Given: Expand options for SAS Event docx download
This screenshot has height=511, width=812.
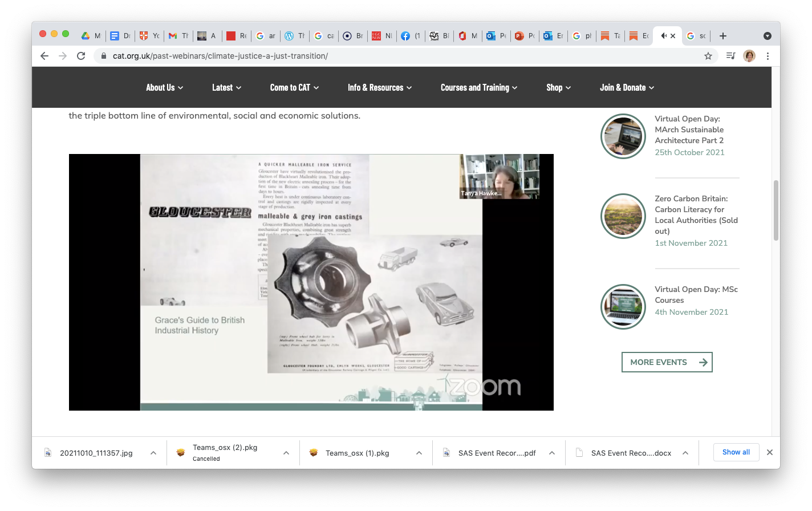Looking at the screenshot, I should click(x=685, y=453).
